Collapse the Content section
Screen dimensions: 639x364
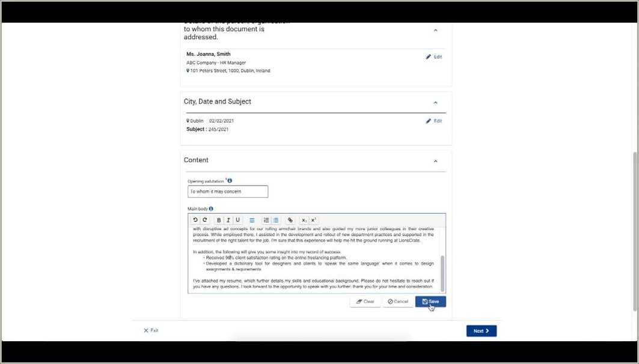435,161
